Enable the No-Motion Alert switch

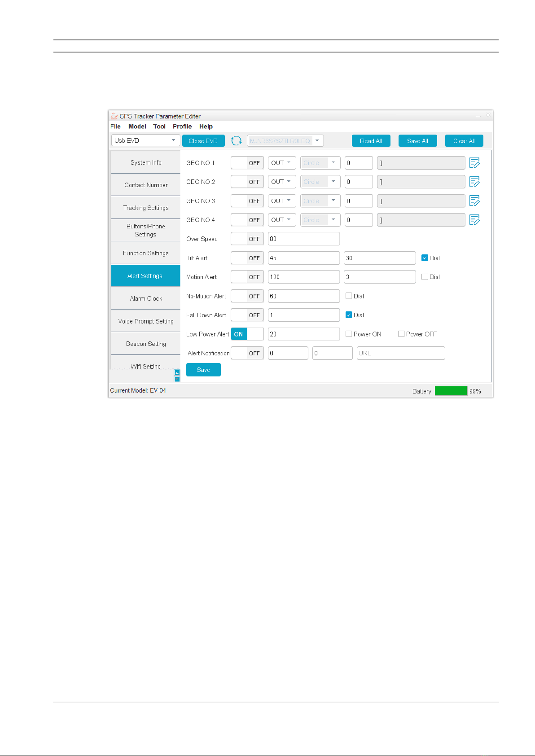point(247,296)
